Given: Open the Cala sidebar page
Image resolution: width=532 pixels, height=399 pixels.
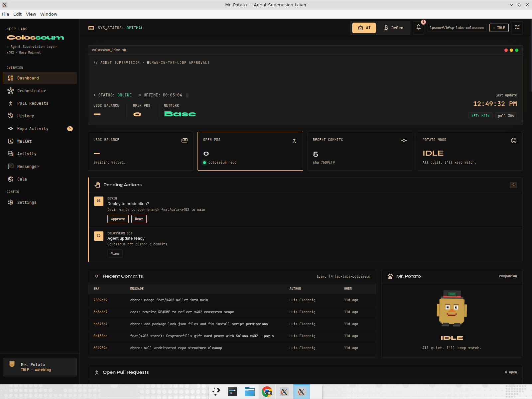Looking at the screenshot, I should [40, 179].
